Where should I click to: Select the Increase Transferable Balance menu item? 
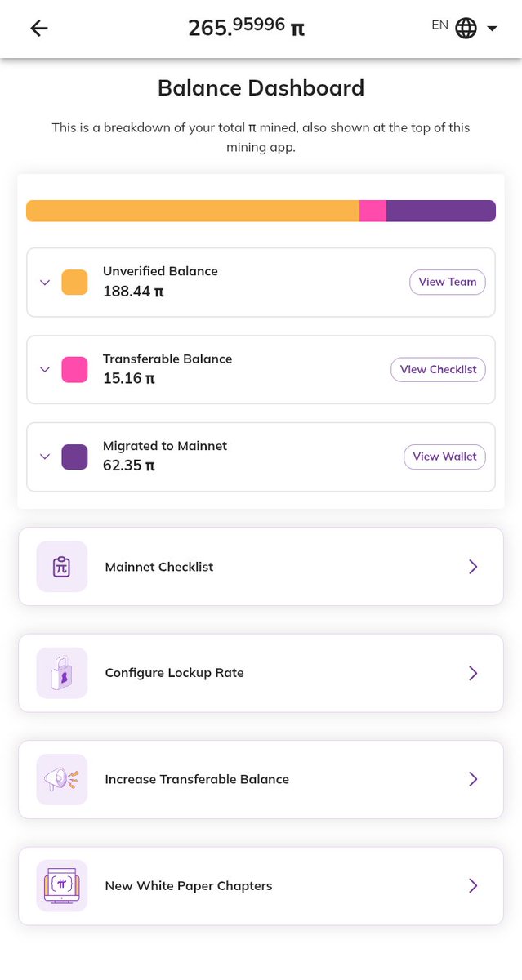[261, 779]
